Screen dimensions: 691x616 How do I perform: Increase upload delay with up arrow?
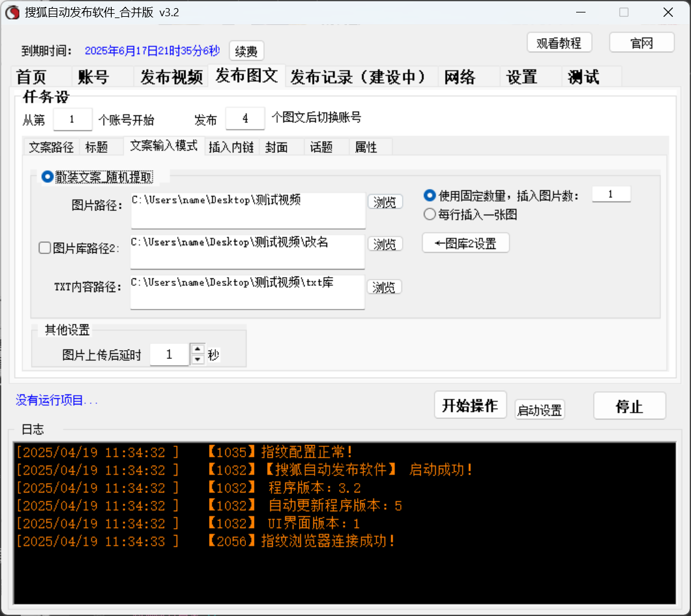pos(197,349)
